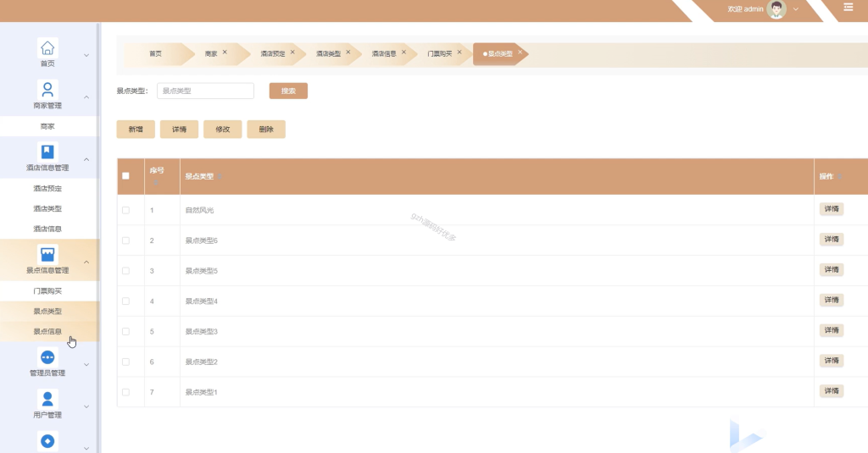Click the 景点信息管理 shop icon
The width and height of the screenshot is (868, 453).
pyautogui.click(x=47, y=254)
